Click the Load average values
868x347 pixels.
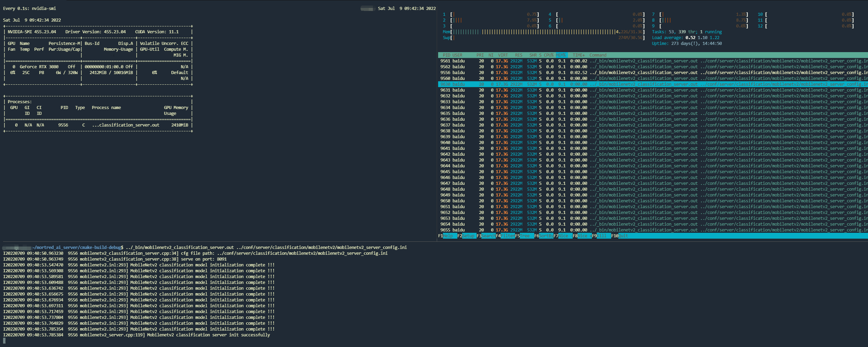tap(703, 38)
